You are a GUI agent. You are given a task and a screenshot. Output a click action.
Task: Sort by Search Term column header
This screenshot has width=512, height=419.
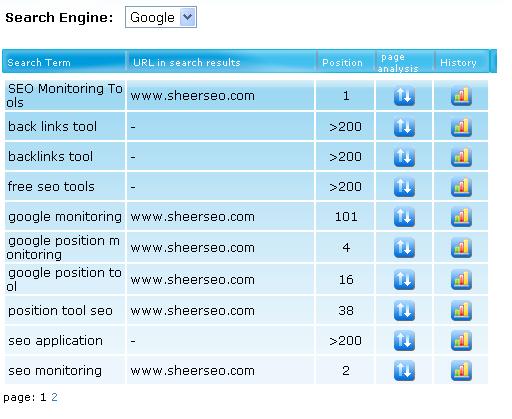click(39, 63)
